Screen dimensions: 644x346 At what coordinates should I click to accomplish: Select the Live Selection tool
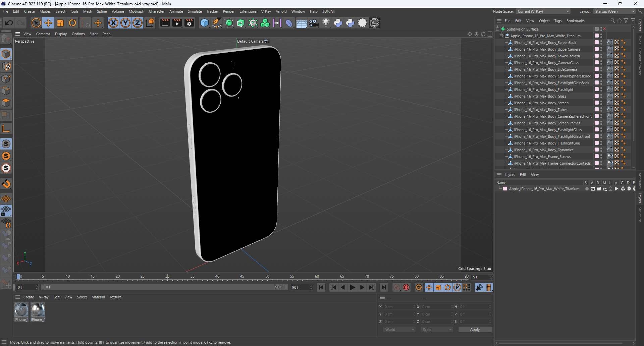pyautogui.click(x=36, y=23)
